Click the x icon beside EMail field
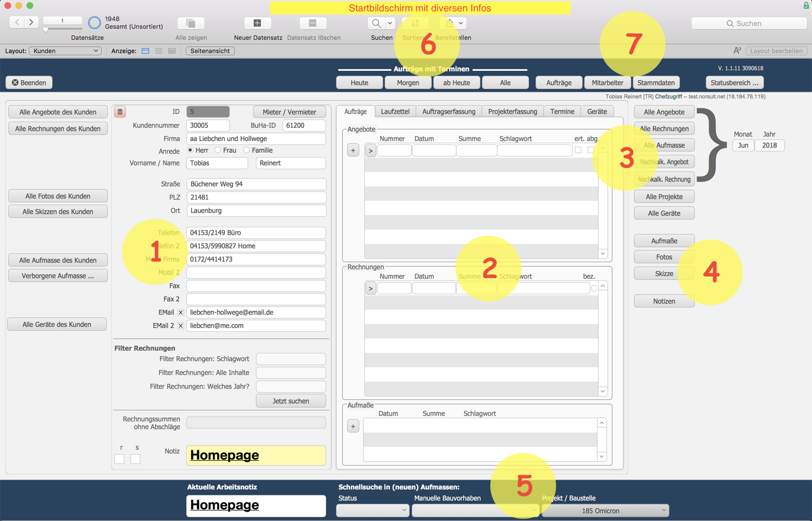 [x=181, y=312]
